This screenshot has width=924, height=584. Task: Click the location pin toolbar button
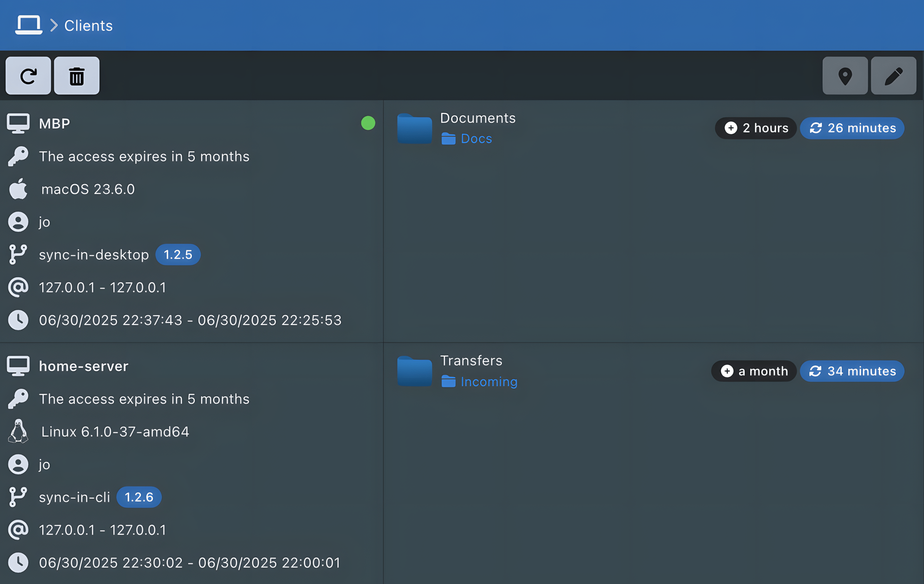(845, 76)
